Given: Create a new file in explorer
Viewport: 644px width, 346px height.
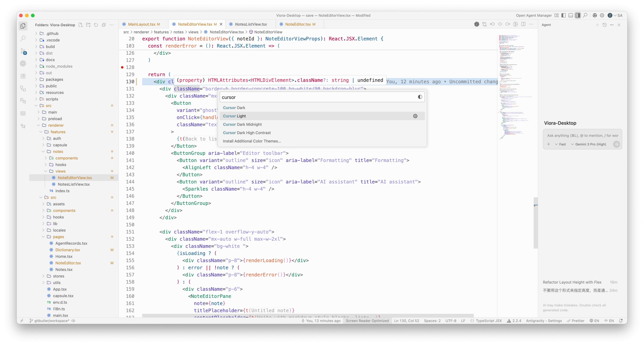Looking at the screenshot, I should pyautogui.click(x=80, y=25).
